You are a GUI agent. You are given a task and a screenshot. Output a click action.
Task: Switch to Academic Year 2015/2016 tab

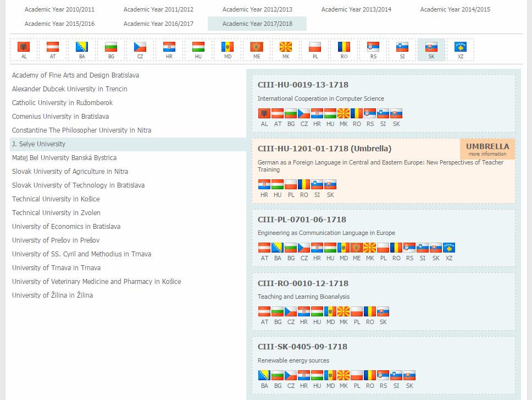click(x=59, y=24)
